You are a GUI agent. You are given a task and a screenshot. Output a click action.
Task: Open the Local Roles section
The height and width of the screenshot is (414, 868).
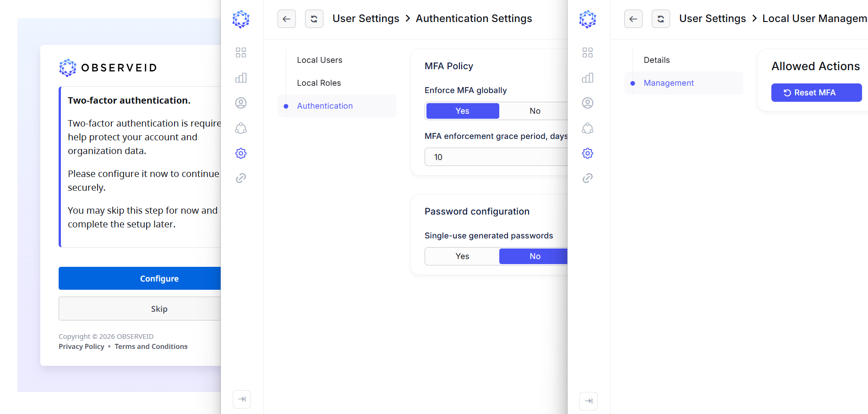pyautogui.click(x=319, y=83)
